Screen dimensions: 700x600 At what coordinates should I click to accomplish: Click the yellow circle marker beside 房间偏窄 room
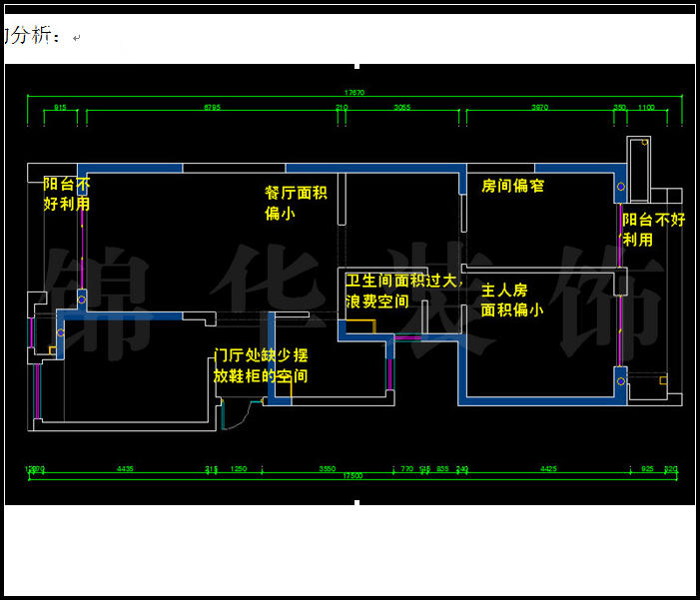pyautogui.click(x=621, y=187)
